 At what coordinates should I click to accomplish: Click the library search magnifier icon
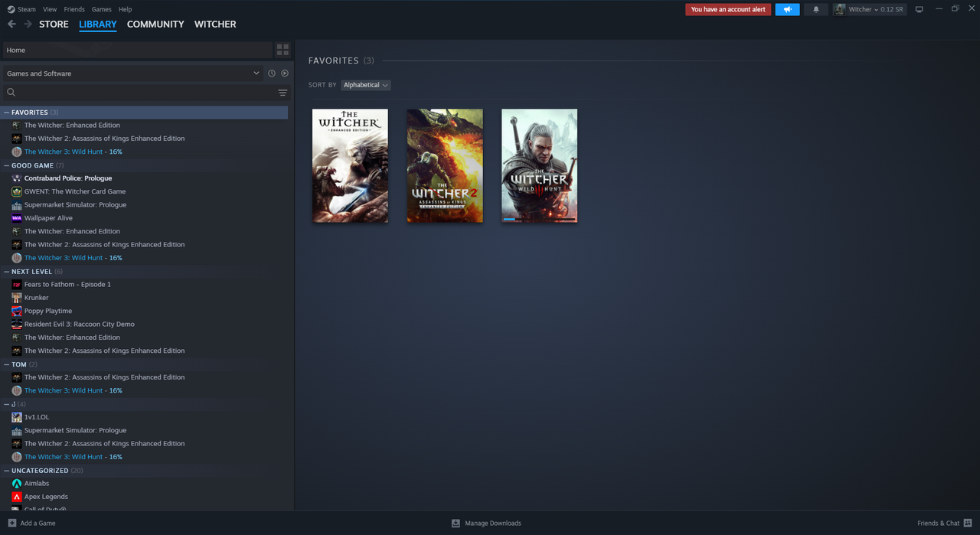point(11,93)
